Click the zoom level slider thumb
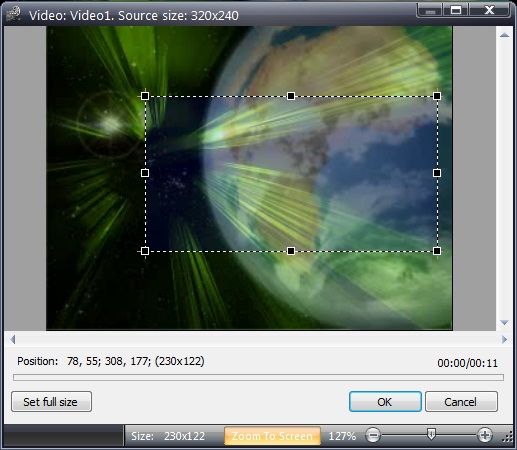 click(x=431, y=434)
